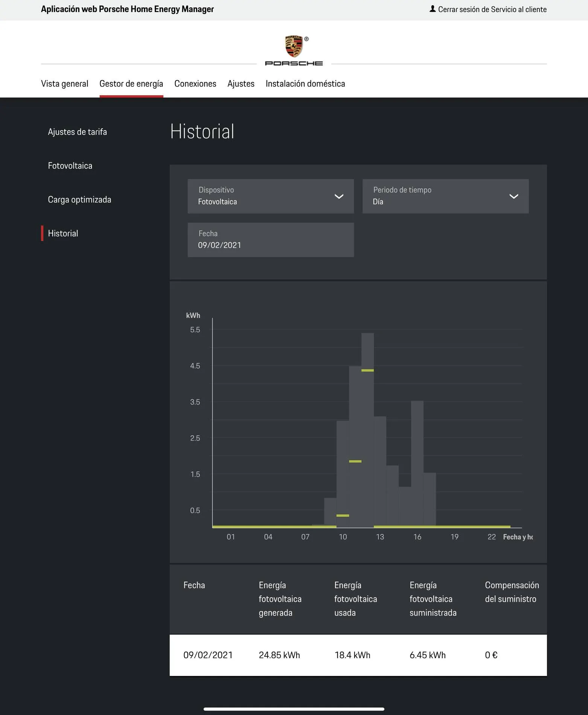The image size is (588, 715).
Task: Click the Energía fotovoltaica suministrada header
Action: point(433,599)
